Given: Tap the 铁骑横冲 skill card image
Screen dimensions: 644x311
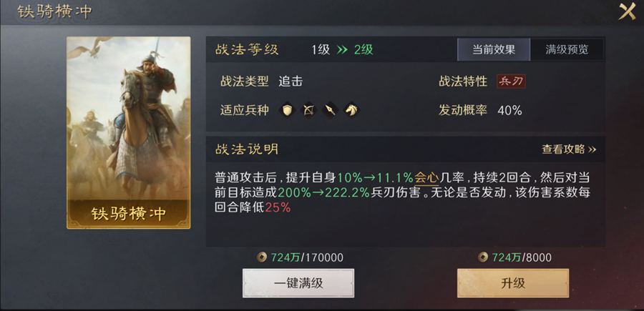Looking at the screenshot, I should (x=129, y=132).
